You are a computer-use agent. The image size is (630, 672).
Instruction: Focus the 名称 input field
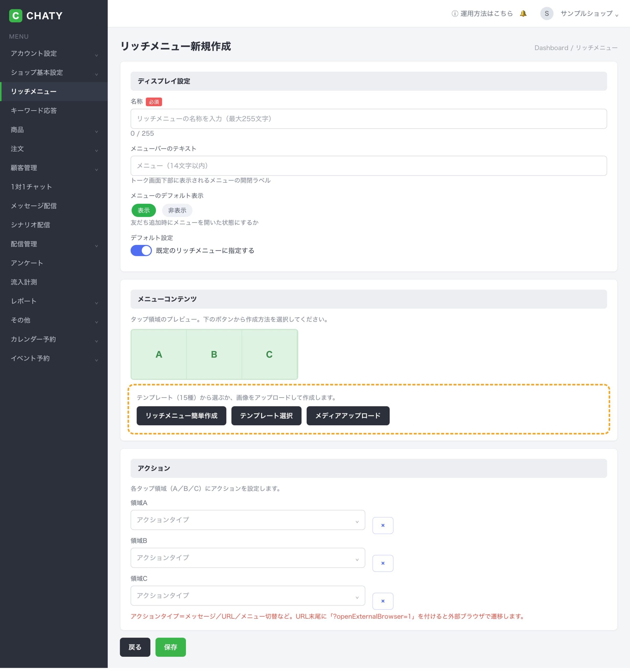tap(369, 119)
